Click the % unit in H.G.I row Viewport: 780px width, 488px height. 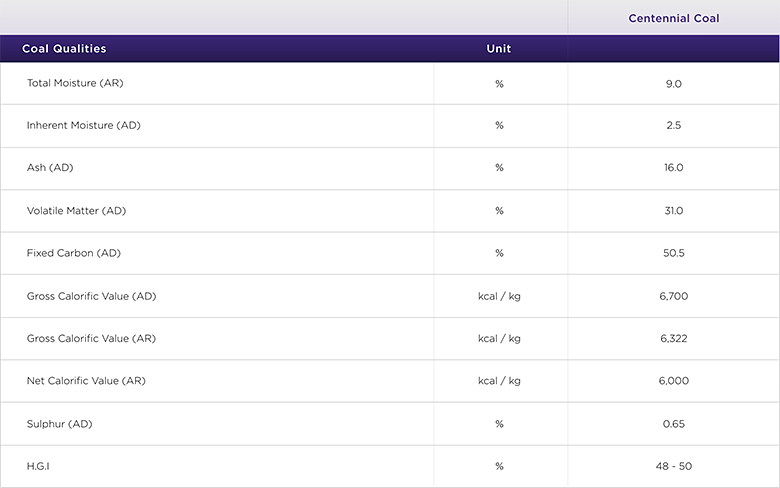(x=499, y=467)
